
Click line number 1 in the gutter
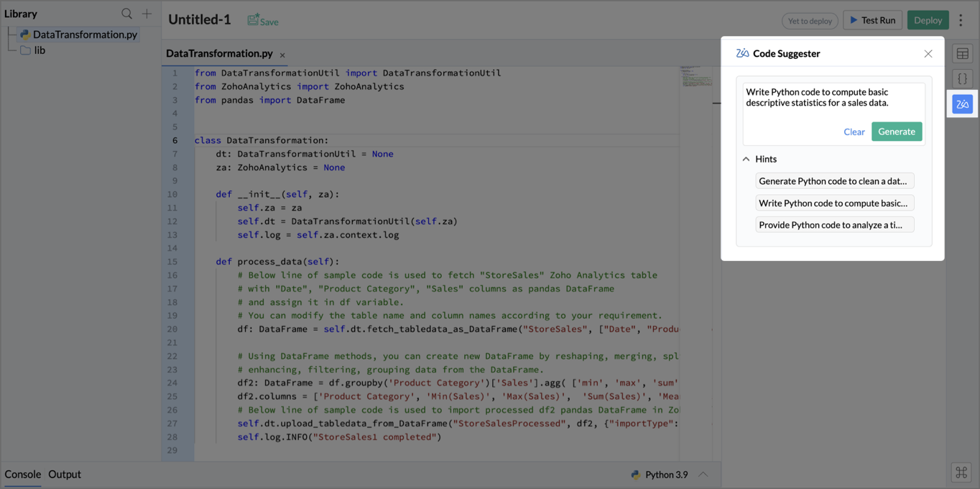pyautogui.click(x=175, y=73)
